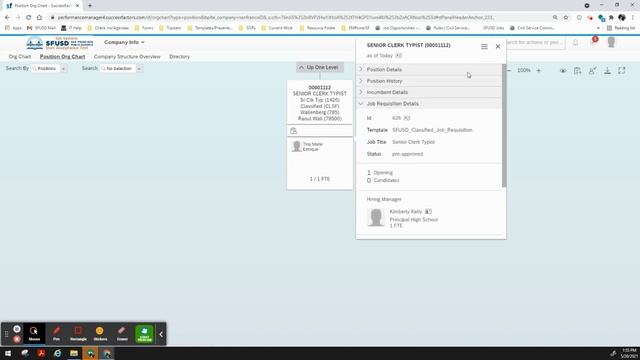Image resolution: width=640 pixels, height=360 pixels.
Task: Select the Tina Marie incumbent entry
Action: point(308,147)
